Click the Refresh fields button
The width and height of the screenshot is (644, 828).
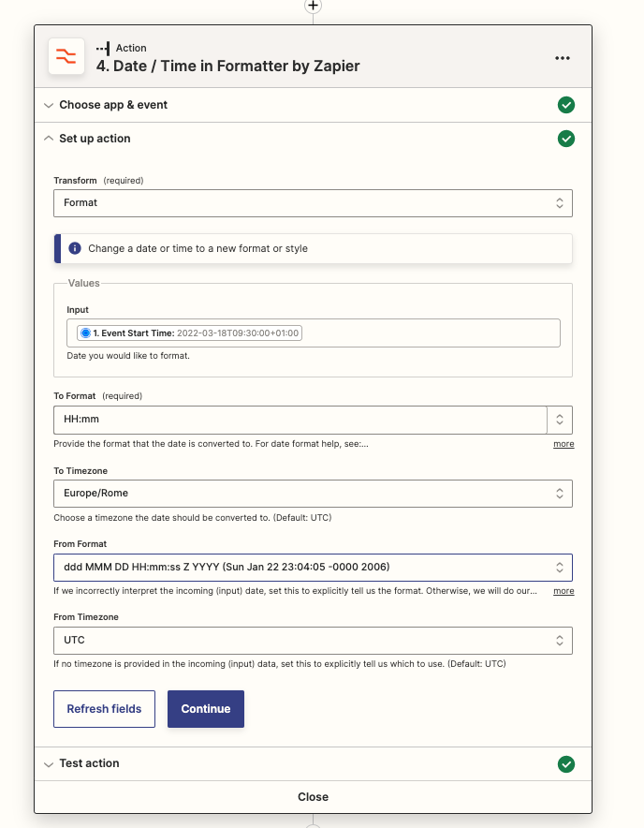[x=104, y=709]
